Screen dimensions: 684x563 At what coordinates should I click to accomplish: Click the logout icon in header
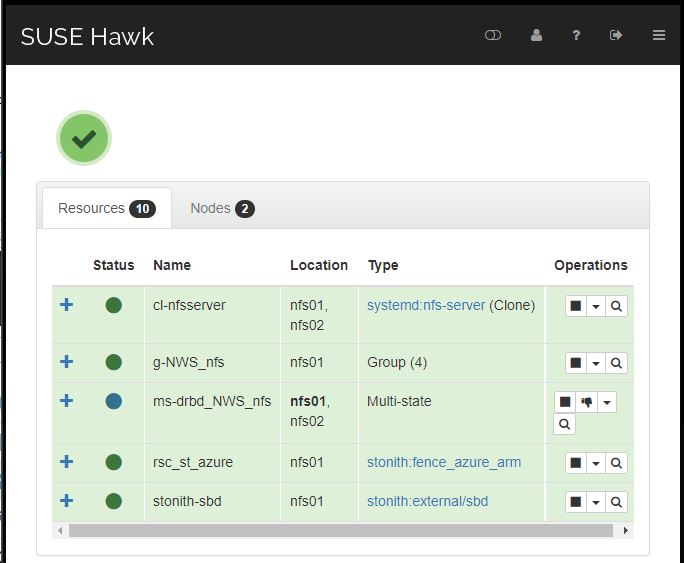coord(616,35)
